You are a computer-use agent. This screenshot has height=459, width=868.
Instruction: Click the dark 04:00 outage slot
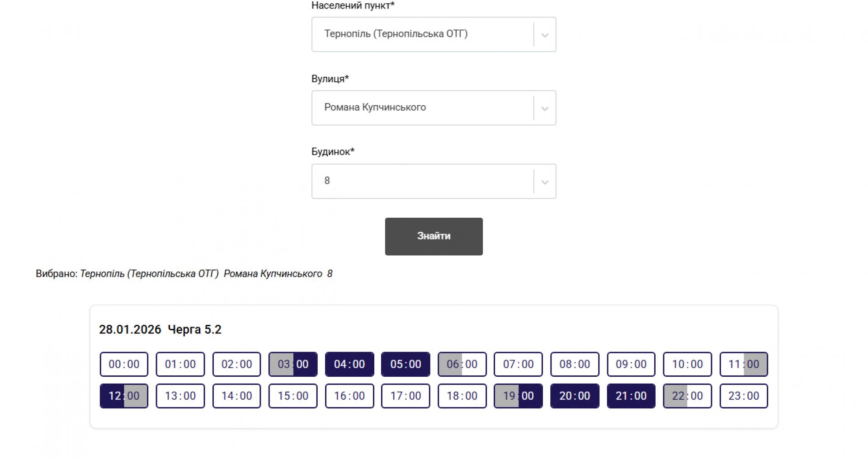pos(349,364)
